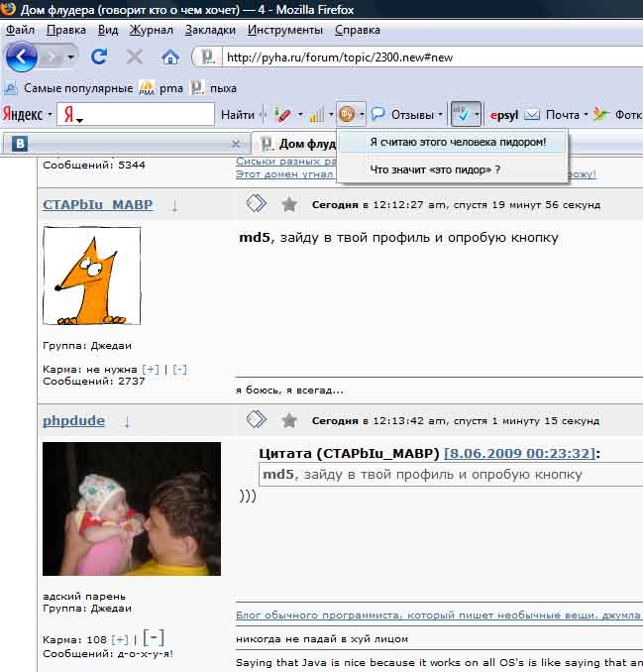Expand the Отзывы dropdown arrow
Screen dimensions: 643x672
coord(441,115)
